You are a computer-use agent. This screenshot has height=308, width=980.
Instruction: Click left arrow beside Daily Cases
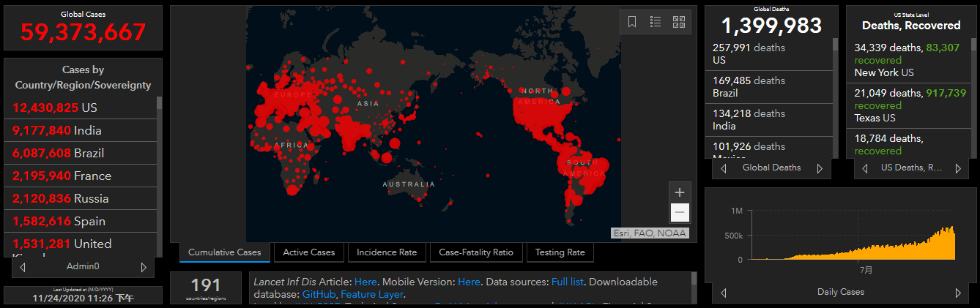click(x=724, y=293)
